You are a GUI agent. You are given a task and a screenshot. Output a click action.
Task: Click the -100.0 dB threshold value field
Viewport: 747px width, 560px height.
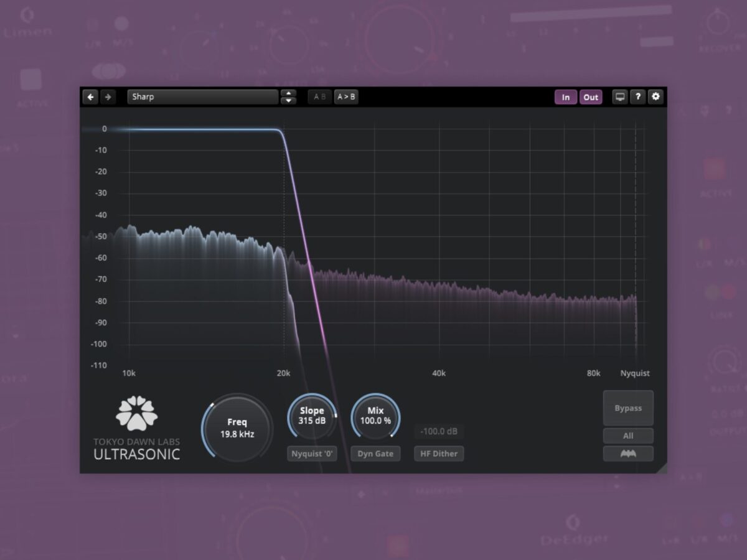click(x=439, y=432)
